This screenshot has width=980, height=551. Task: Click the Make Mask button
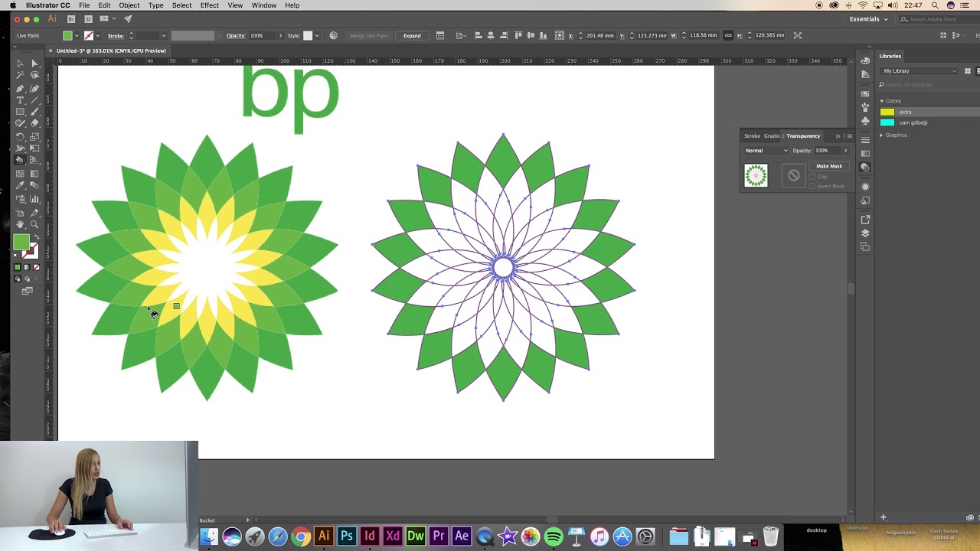coord(829,166)
